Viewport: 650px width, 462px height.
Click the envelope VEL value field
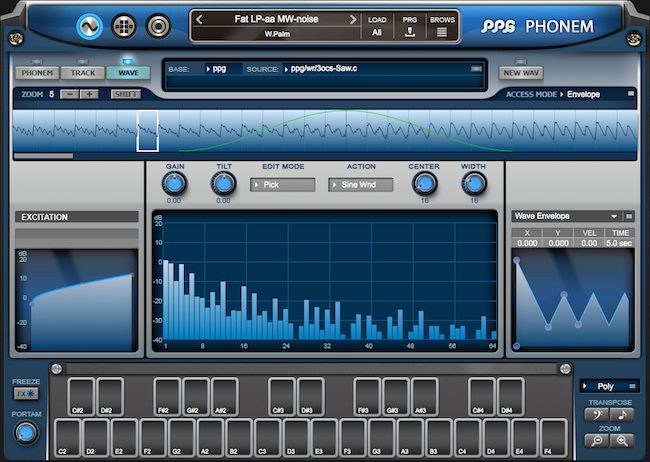click(589, 243)
